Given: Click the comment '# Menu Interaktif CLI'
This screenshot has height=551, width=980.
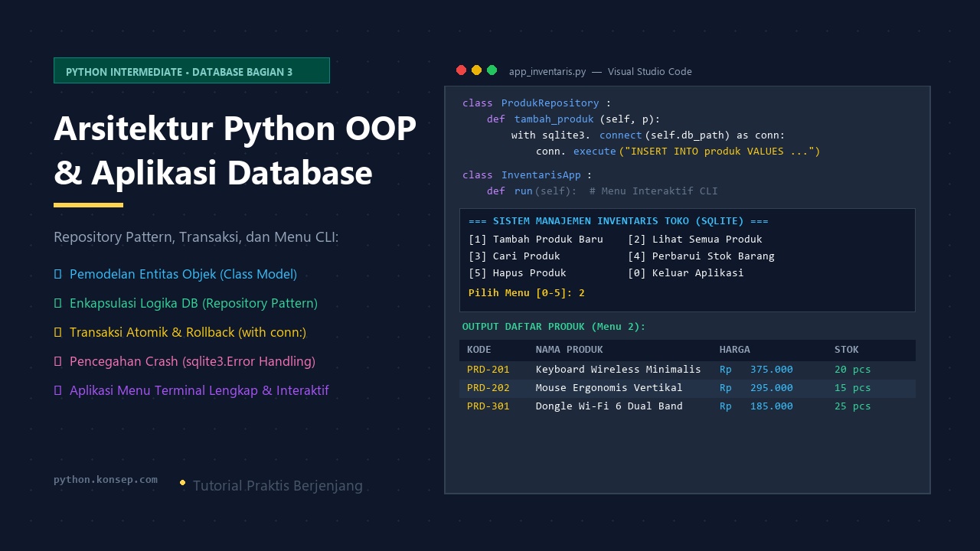Looking at the screenshot, I should 654,191.
